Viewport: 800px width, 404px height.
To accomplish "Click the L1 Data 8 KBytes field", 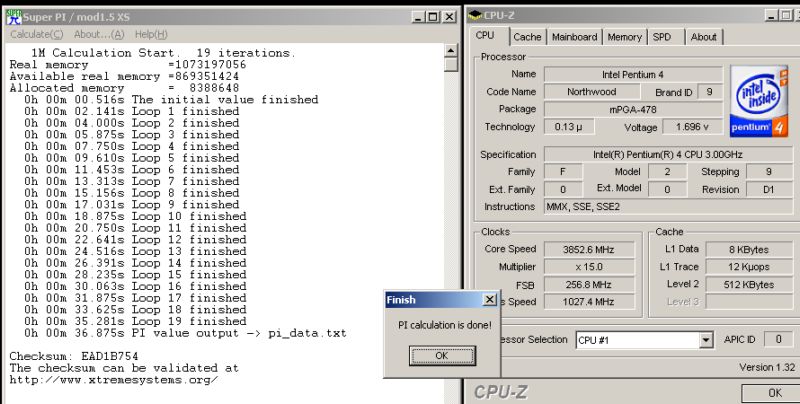I will pyautogui.click(x=748, y=249).
